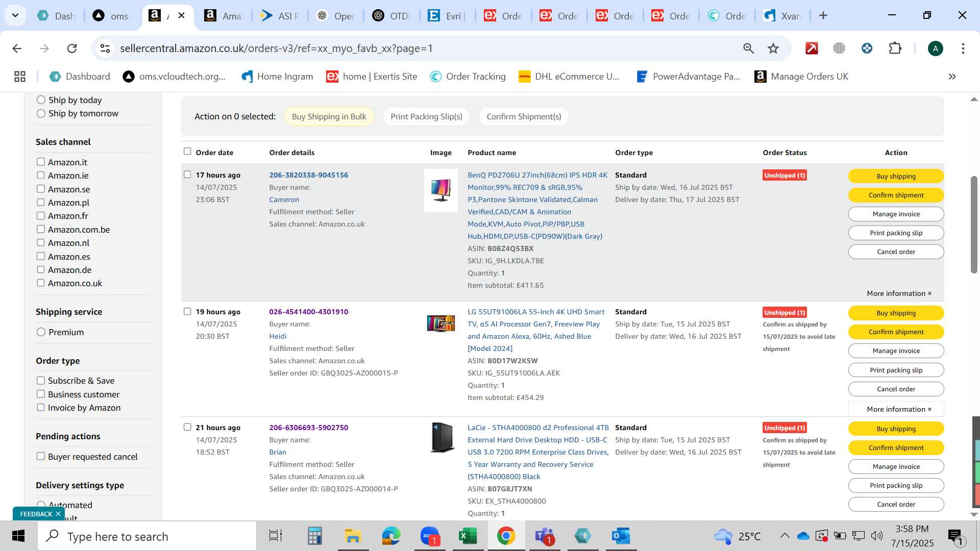Image resolution: width=980 pixels, height=551 pixels.
Task: Launch Calculator from the taskbar
Action: coord(314,536)
